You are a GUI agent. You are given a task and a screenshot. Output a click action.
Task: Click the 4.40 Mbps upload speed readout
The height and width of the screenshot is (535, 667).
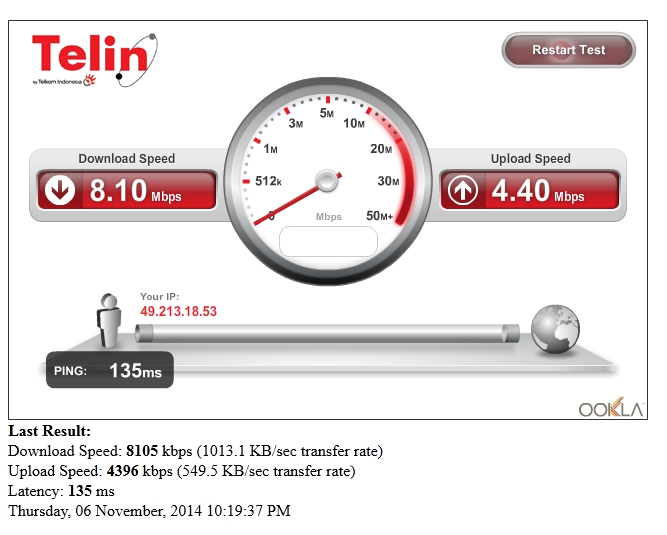pyautogui.click(x=538, y=191)
